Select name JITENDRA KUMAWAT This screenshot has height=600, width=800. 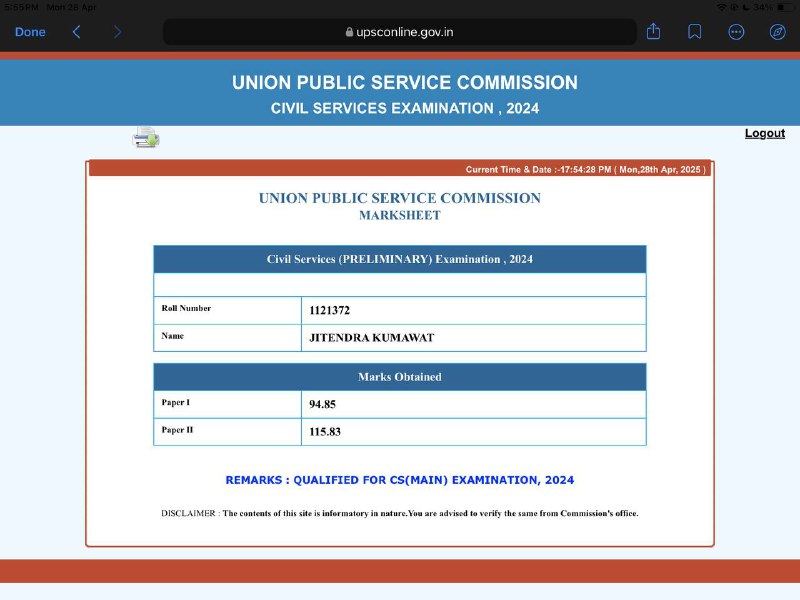click(x=371, y=338)
